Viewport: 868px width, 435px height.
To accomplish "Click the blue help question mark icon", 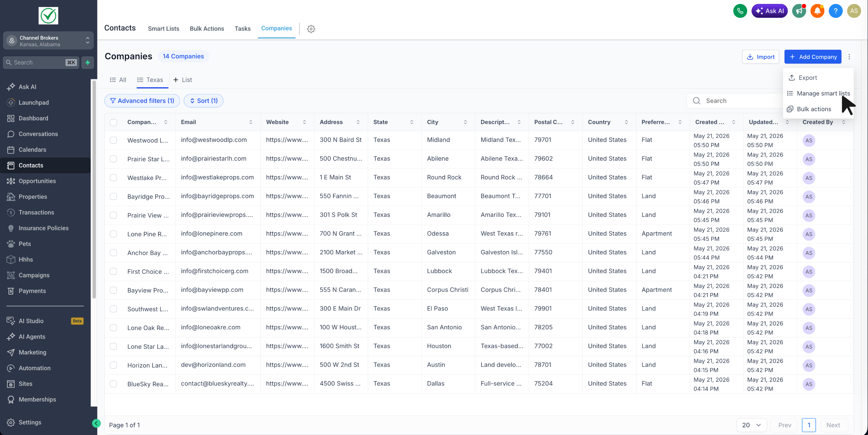I will [835, 11].
